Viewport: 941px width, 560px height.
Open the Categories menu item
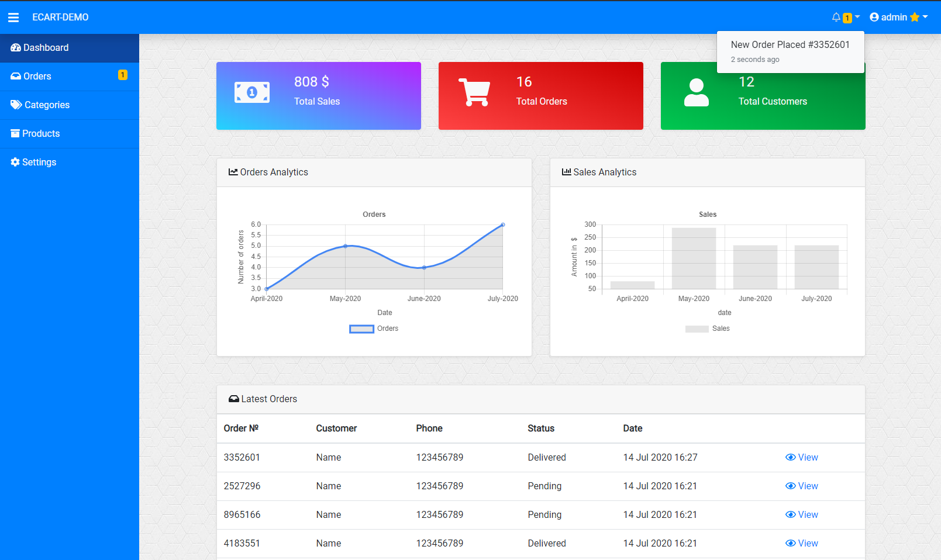coord(70,105)
